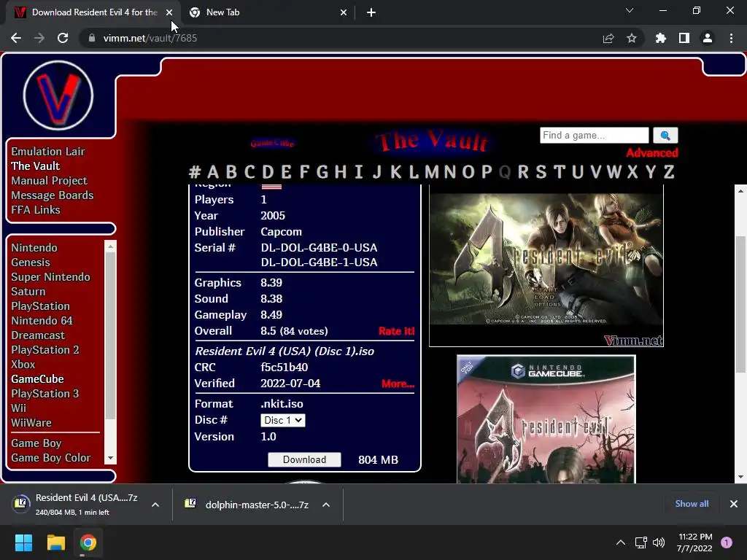
Task: Click the GameCube box art image
Action: coord(546,419)
